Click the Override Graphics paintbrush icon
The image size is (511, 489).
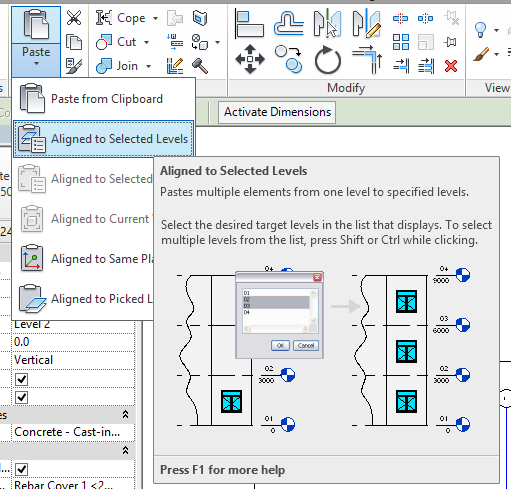click(481, 54)
